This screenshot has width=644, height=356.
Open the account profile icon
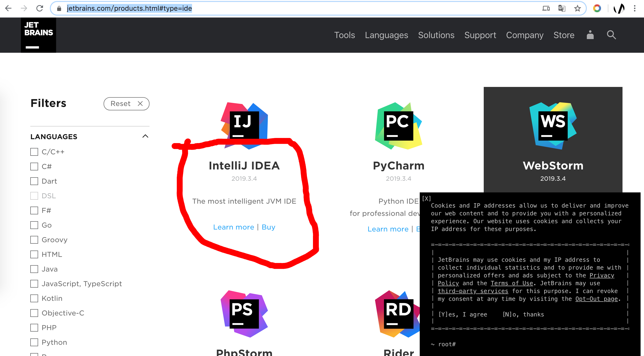[590, 35]
